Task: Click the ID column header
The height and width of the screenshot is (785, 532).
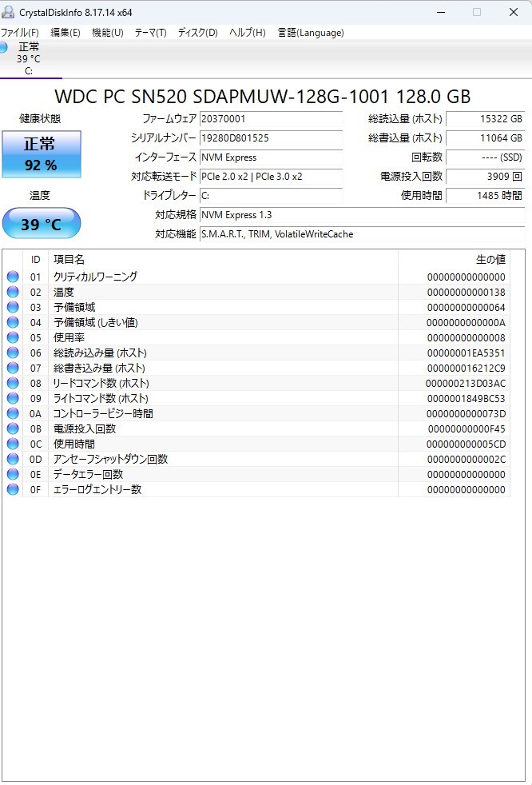Action: pyautogui.click(x=35, y=259)
